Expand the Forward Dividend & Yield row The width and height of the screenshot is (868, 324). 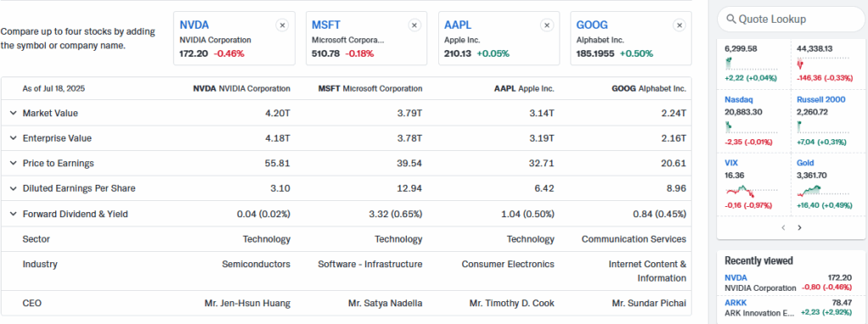point(14,214)
